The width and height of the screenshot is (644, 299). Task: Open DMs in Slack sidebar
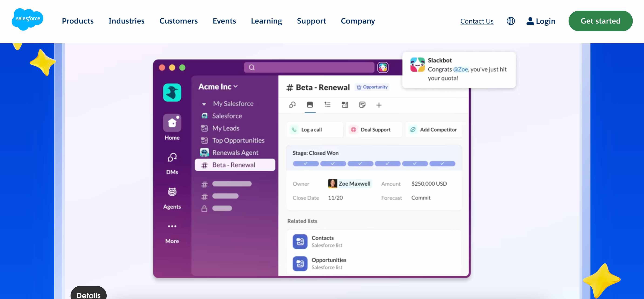(172, 164)
